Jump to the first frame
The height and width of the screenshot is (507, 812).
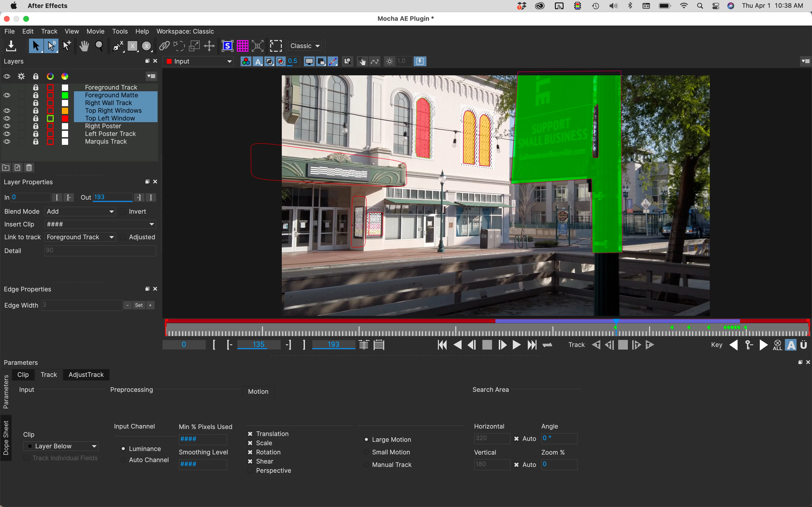pos(442,345)
